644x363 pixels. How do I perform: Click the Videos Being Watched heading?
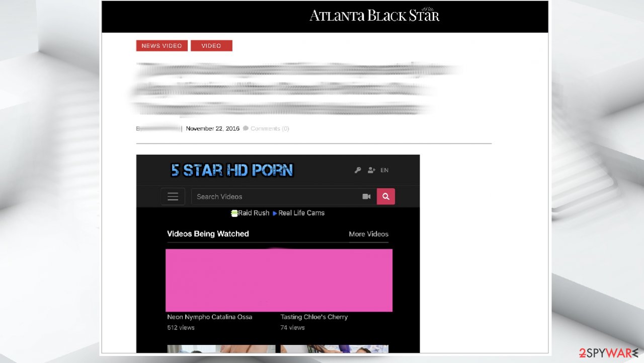[x=208, y=234]
